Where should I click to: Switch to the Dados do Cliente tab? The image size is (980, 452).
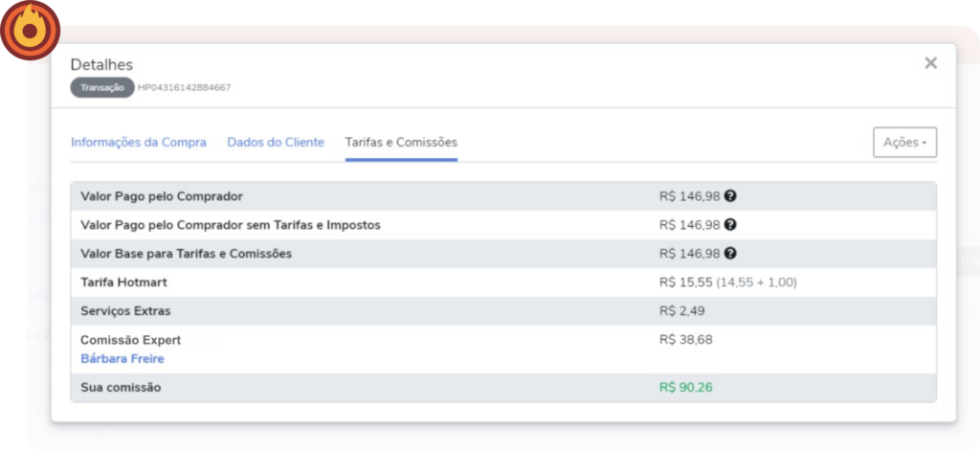pos(276,143)
